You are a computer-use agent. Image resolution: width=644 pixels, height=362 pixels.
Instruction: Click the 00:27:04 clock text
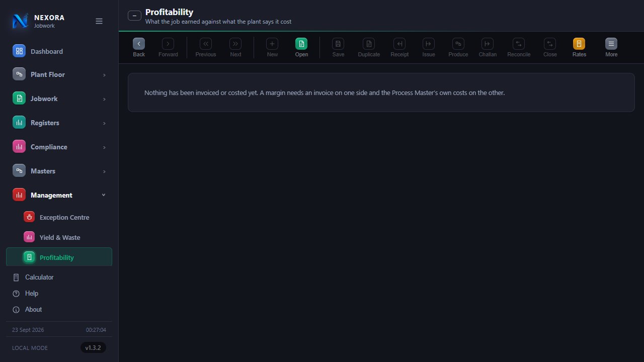pyautogui.click(x=96, y=330)
